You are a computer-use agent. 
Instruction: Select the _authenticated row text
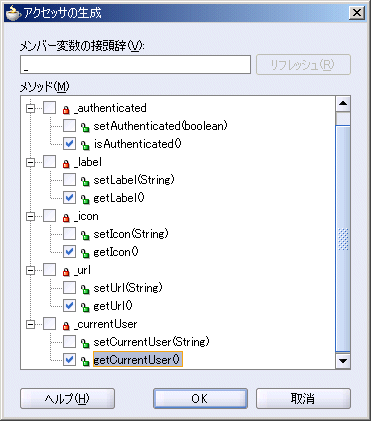[110, 108]
